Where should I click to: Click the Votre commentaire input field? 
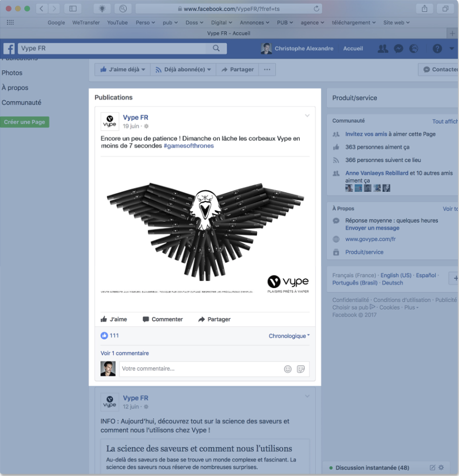click(200, 369)
